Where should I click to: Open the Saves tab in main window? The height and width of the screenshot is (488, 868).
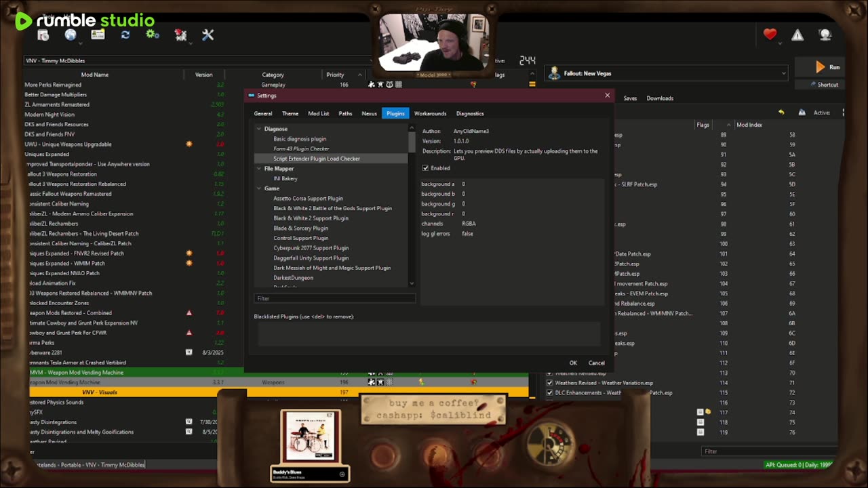[630, 98]
